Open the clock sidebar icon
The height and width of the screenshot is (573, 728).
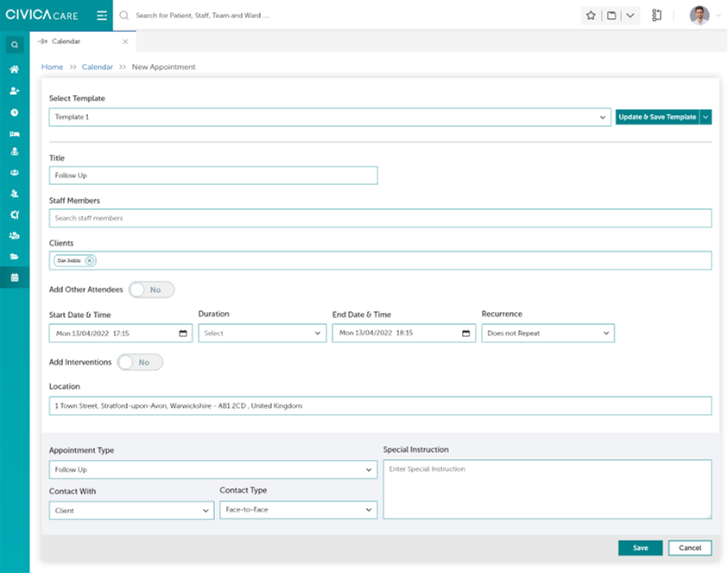coord(15,112)
